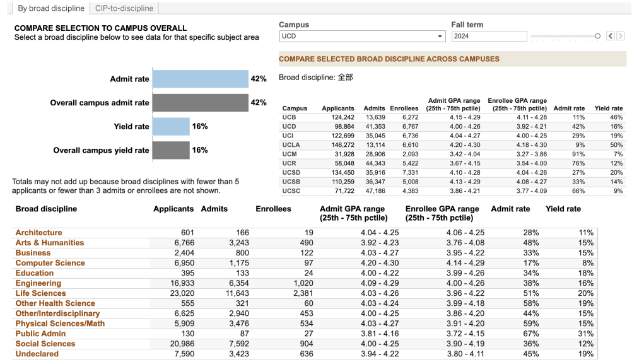Step back to the previous fall term
The height and width of the screenshot is (362, 644).
tap(611, 37)
